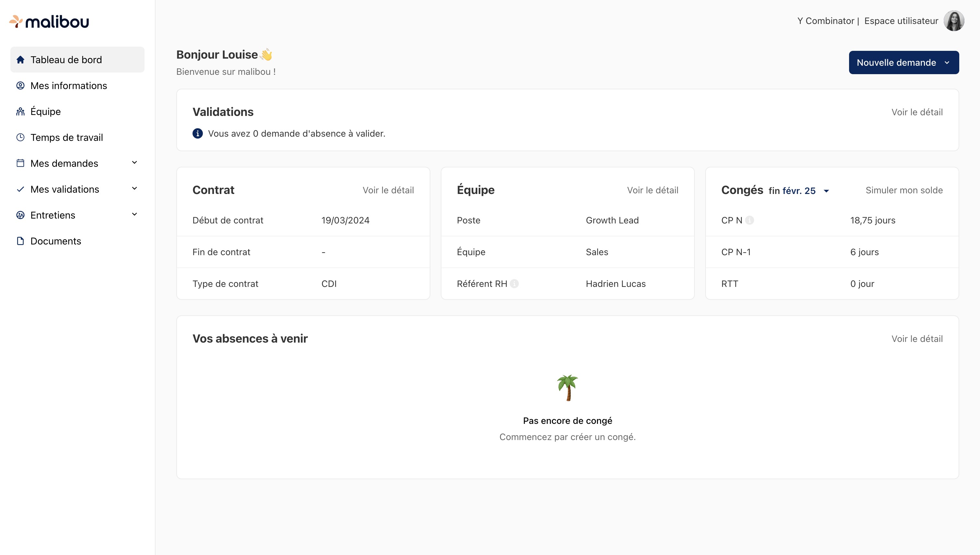980x555 pixels.
Task: Open Temps de travail page
Action: click(77, 137)
